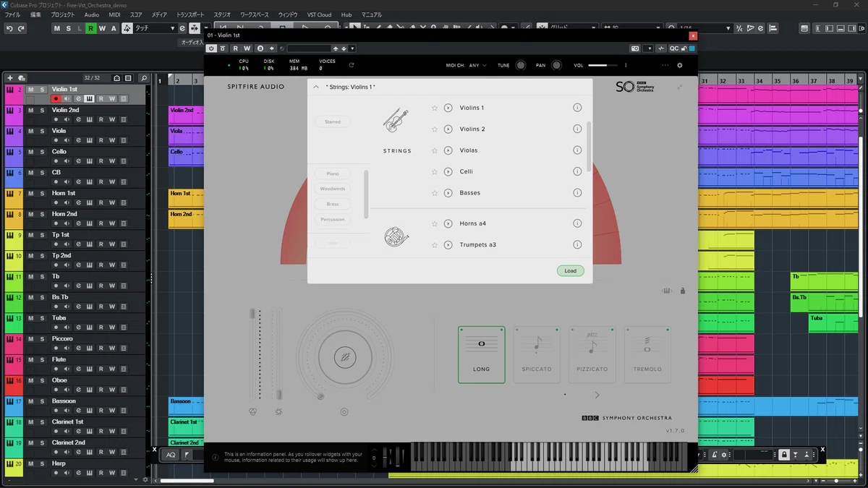This screenshot has height=488, width=868.
Task: Click the target icon below big knob
Action: (x=344, y=412)
